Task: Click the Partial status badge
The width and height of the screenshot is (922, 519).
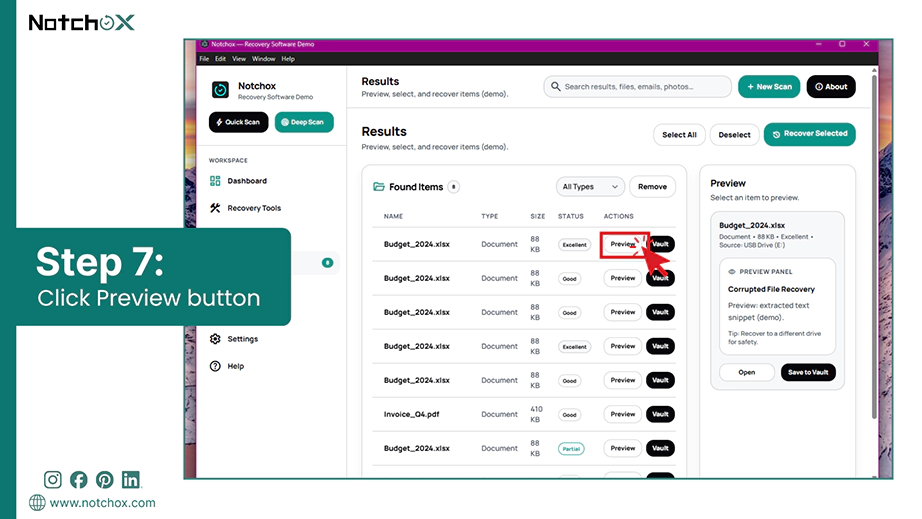Action: tap(571, 448)
